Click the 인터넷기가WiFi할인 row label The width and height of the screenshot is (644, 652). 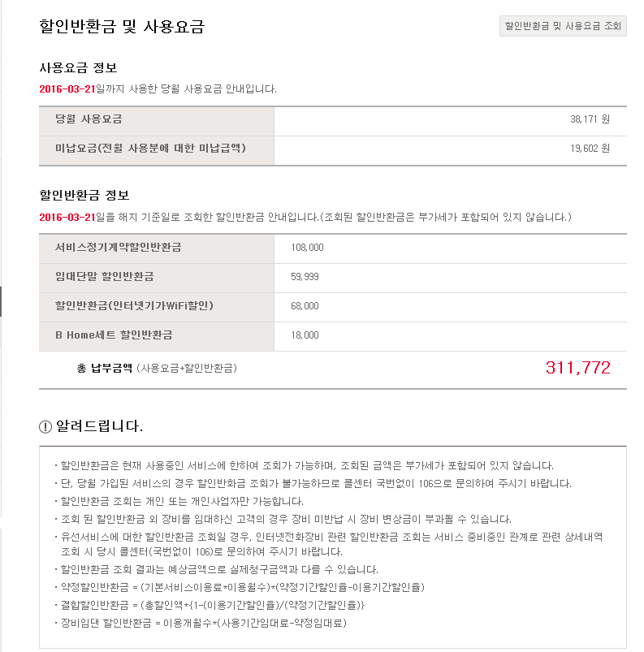pos(134,305)
